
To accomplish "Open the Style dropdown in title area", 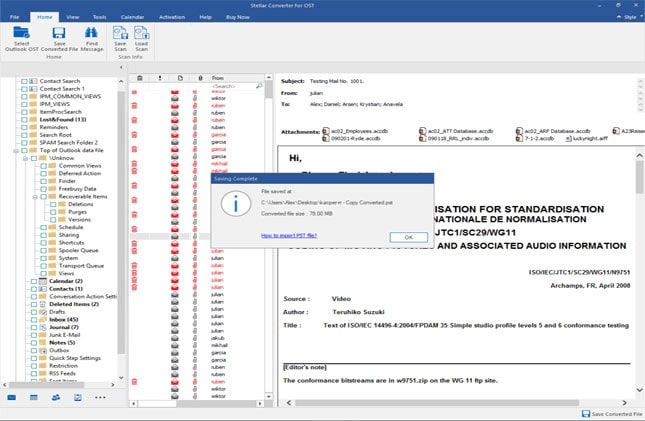I will 630,17.
